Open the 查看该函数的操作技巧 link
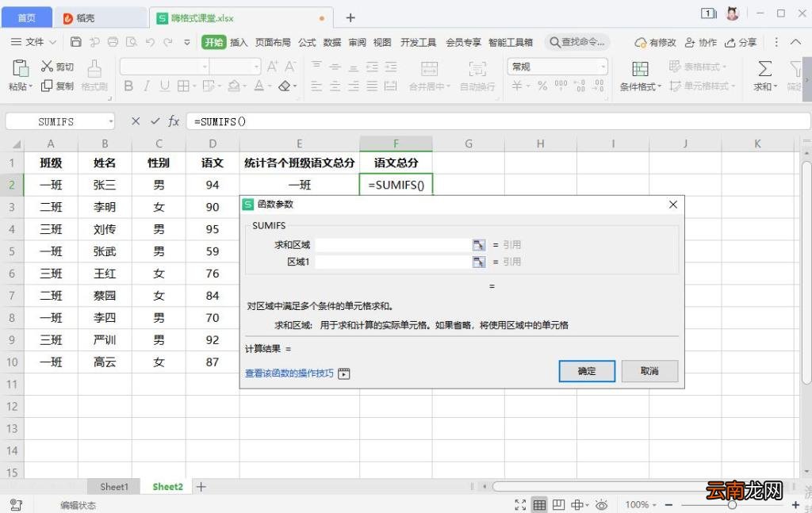Image resolution: width=812 pixels, height=513 pixels. (x=289, y=373)
